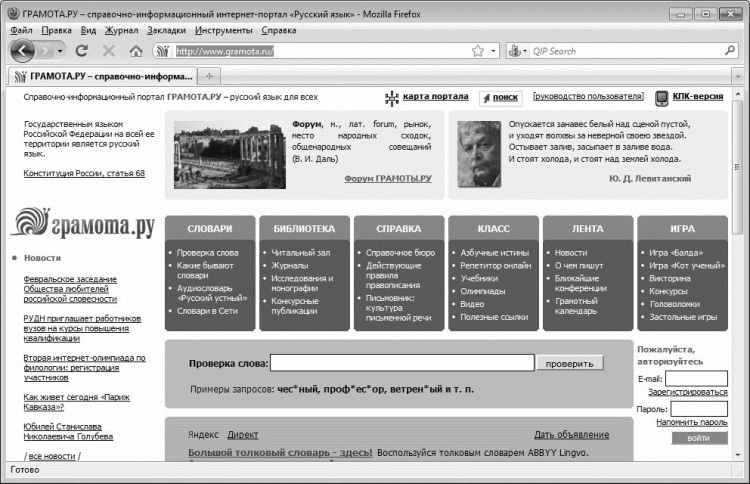
Task: Click the search magnifier in QIP Search
Action: point(730,50)
